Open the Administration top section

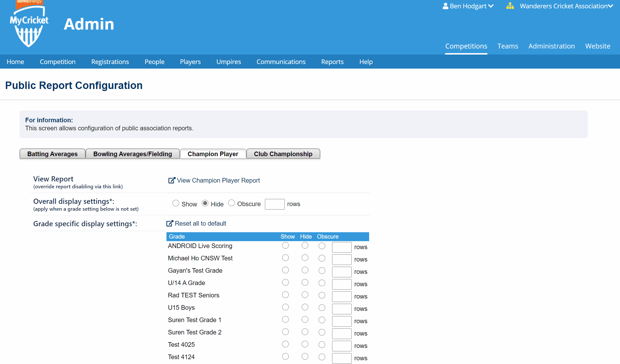tap(551, 46)
